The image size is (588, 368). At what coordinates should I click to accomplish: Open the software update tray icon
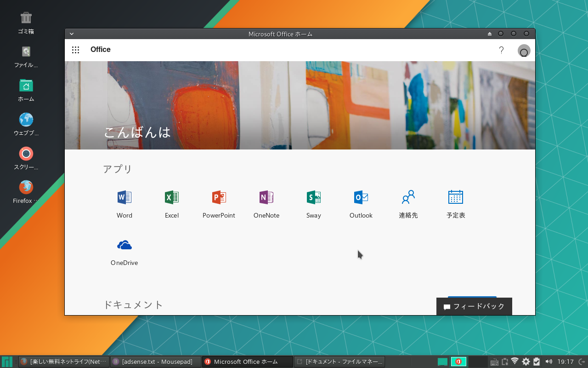pos(526,362)
